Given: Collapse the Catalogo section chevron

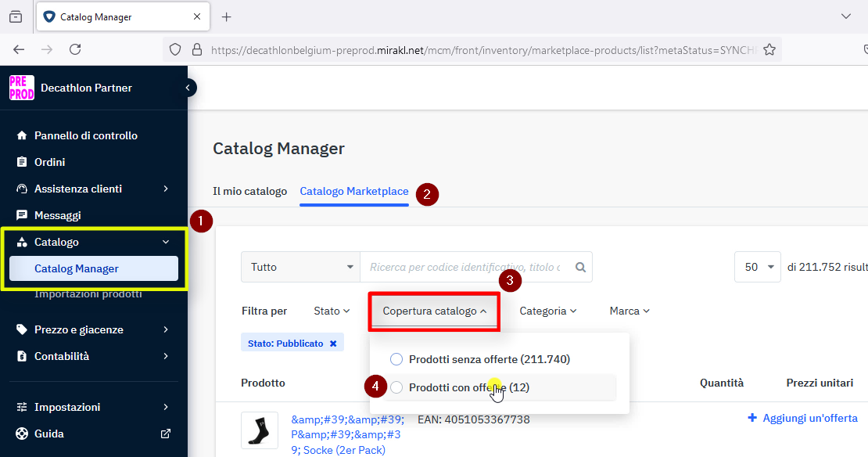Looking at the screenshot, I should (166, 242).
